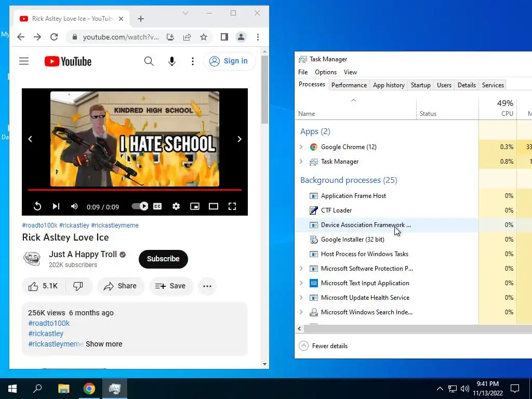Show previous end-screen suggestion arrow
Image resolution: width=532 pixels, height=399 pixels.
tap(30, 139)
